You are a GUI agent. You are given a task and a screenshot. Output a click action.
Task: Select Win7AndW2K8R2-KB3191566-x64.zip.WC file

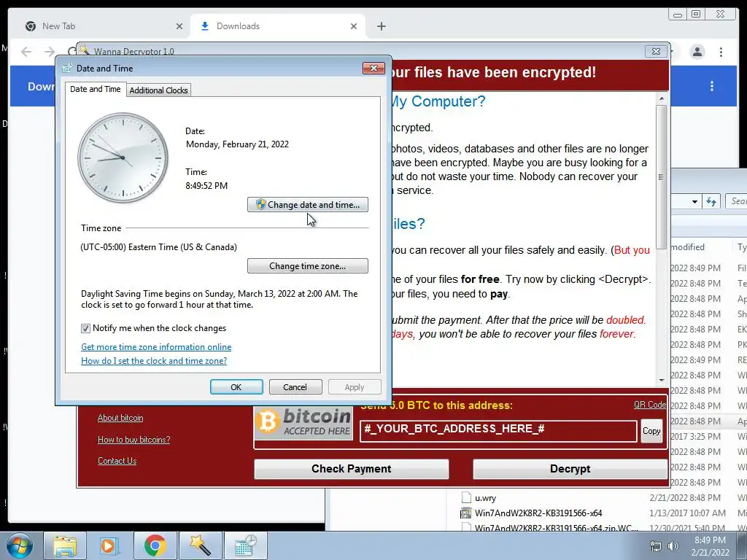coord(556,528)
